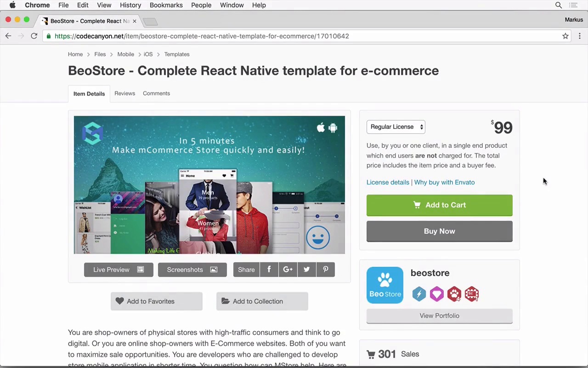Go to Files breadcrumb
Image resolution: width=588 pixels, height=368 pixels.
pos(100,54)
